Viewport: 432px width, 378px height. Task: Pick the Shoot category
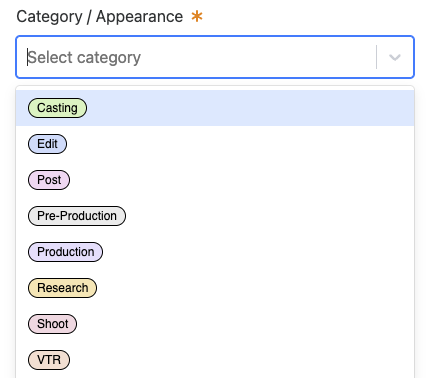(x=215, y=324)
